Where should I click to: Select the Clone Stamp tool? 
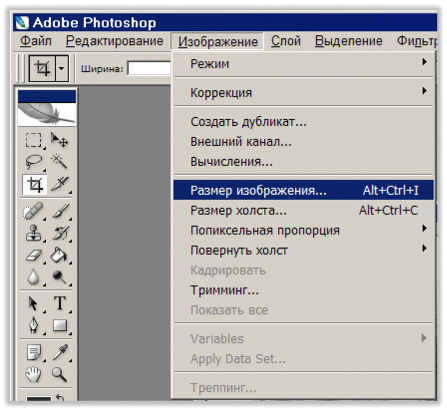click(34, 233)
